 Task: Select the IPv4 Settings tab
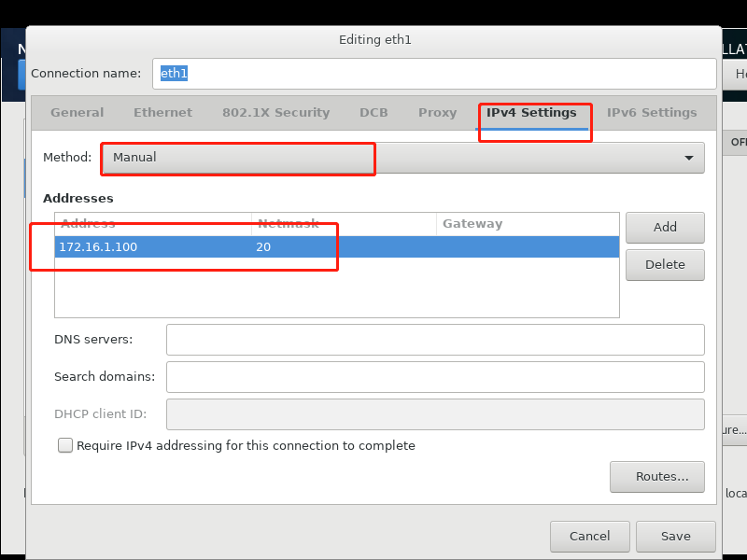click(x=531, y=112)
